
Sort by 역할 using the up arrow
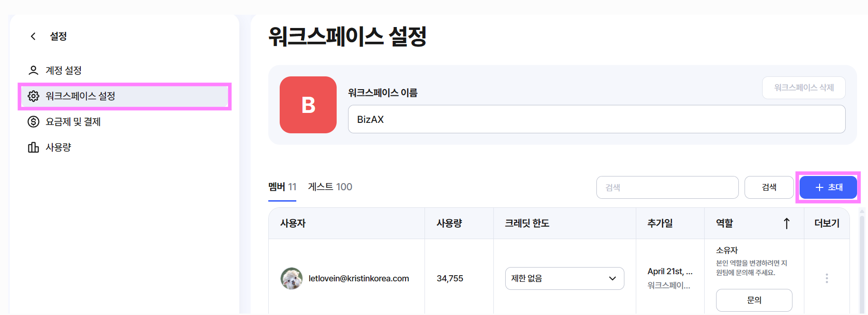point(787,223)
